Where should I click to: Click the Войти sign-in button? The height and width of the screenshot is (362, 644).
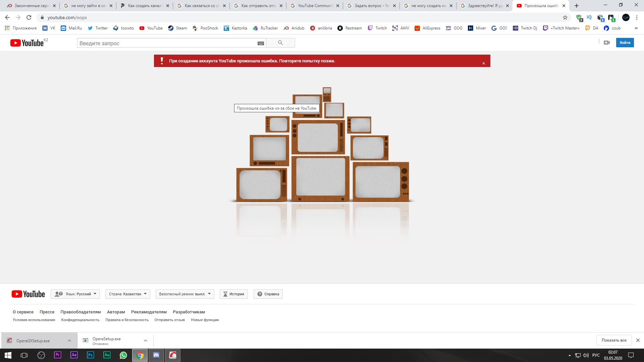tap(625, 43)
